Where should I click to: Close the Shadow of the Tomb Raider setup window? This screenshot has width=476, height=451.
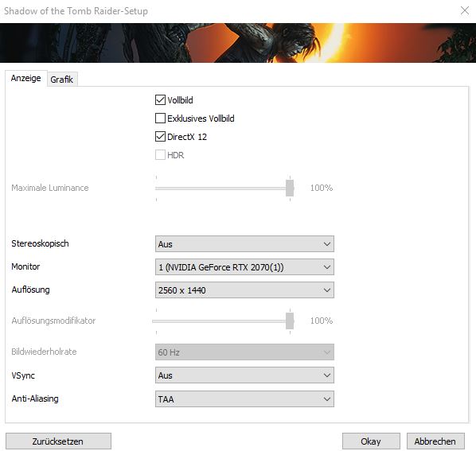[465, 10]
